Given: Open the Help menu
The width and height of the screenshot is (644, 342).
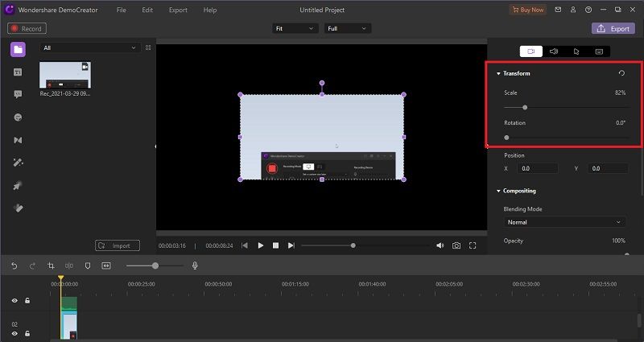Looking at the screenshot, I should (210, 10).
